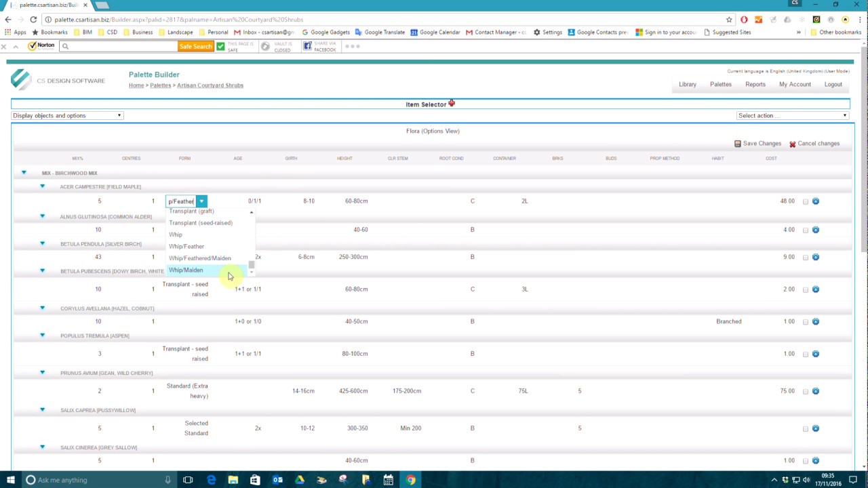Open the Opera extension icon
The image size is (868, 488).
tap(744, 20)
